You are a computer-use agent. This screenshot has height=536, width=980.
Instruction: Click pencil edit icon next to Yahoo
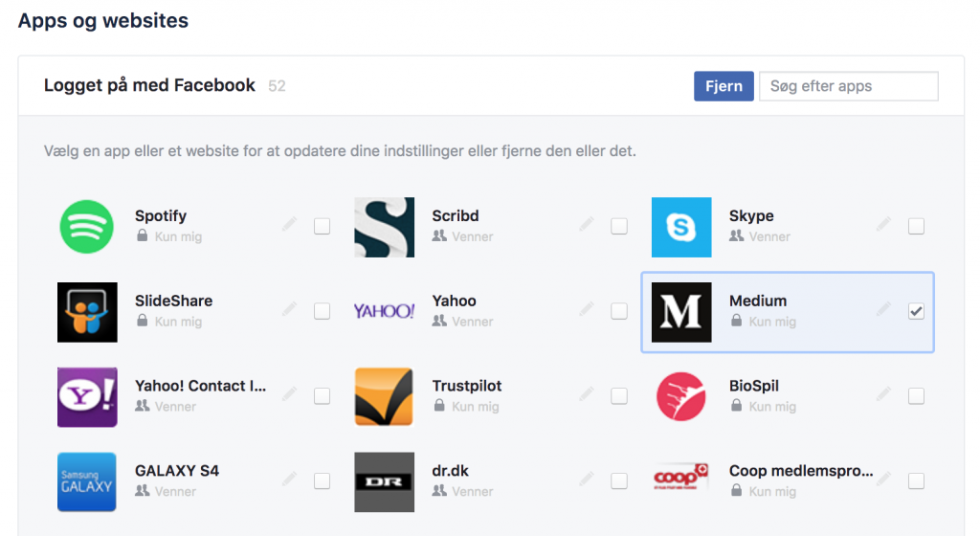[x=587, y=308]
